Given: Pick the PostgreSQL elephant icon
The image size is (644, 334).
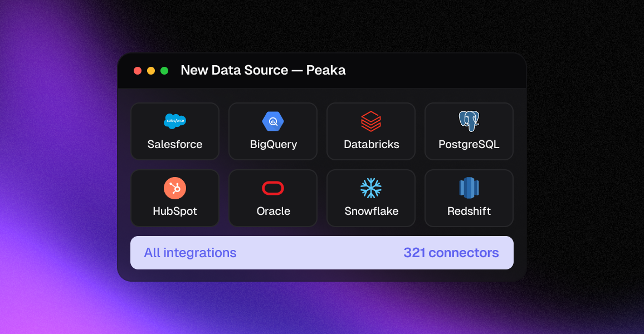Looking at the screenshot, I should [469, 121].
